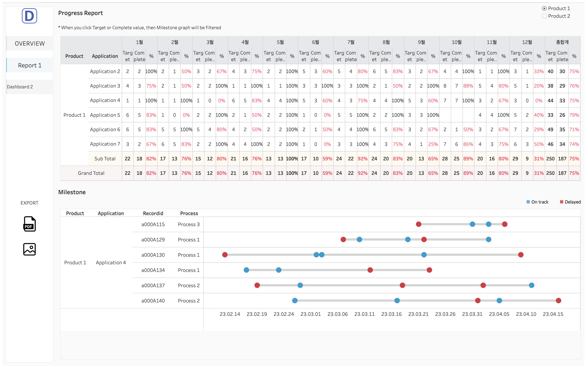Click last red dot on a000A140 row
This screenshot has height=366, width=588.
tap(559, 301)
